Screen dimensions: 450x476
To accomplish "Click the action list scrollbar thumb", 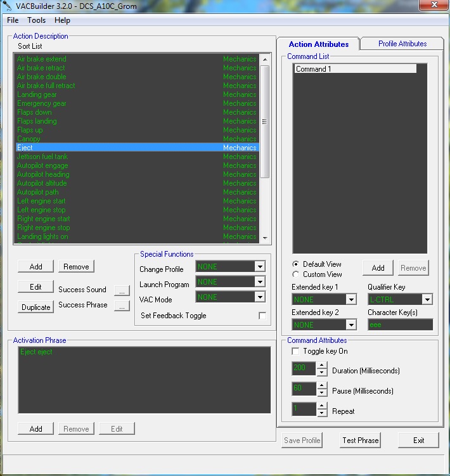I will (265, 122).
